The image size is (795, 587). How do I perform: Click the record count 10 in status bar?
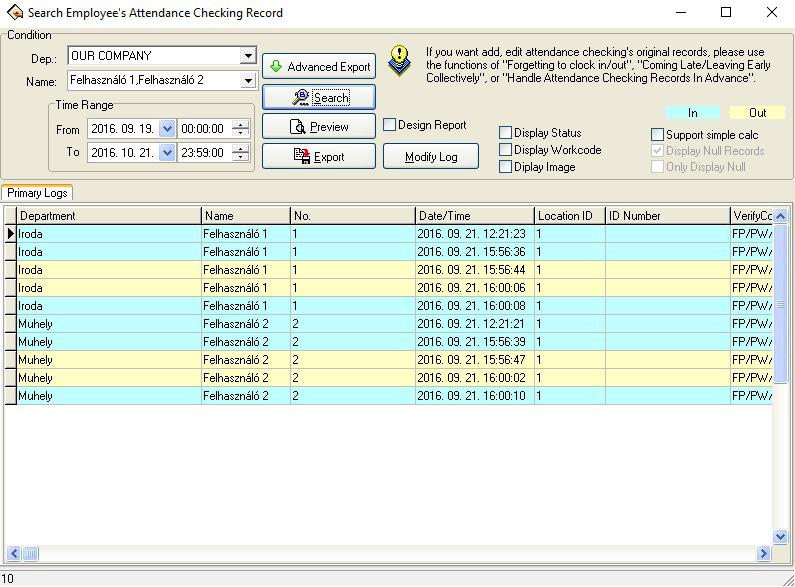tap(8, 578)
